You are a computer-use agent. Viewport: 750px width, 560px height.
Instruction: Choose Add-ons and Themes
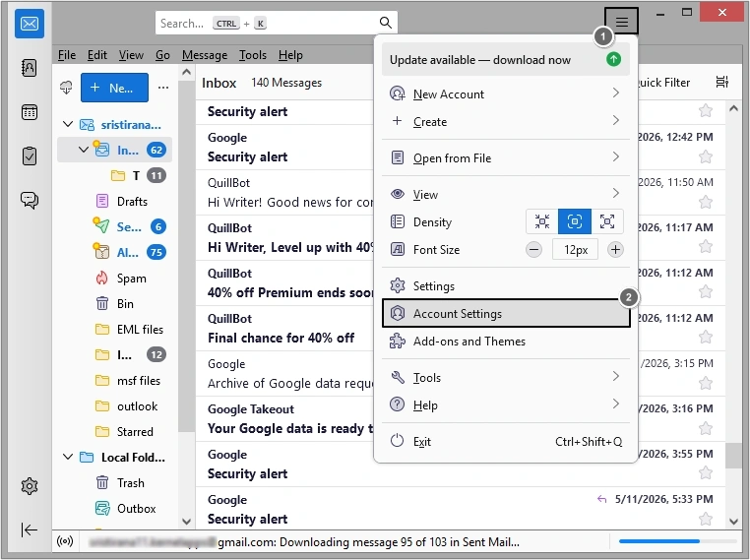pyautogui.click(x=506, y=341)
